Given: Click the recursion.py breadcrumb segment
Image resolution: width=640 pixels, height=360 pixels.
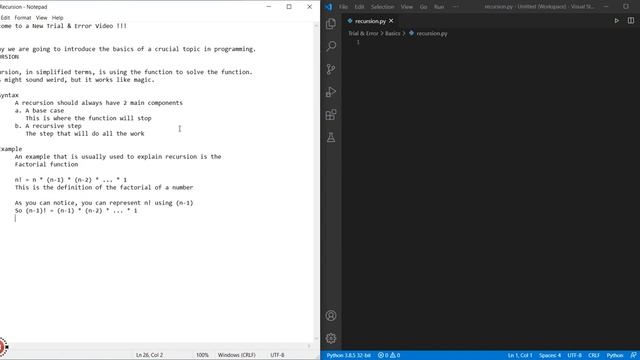Looking at the screenshot, I should (x=432, y=33).
